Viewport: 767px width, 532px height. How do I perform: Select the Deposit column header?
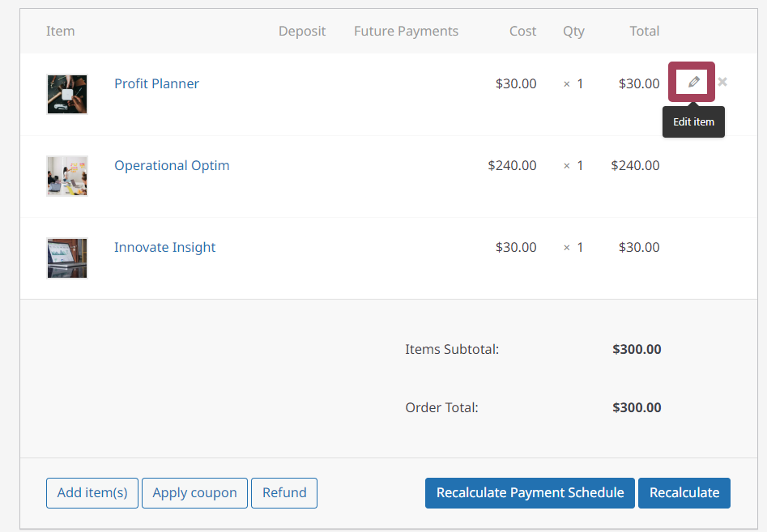(x=302, y=31)
